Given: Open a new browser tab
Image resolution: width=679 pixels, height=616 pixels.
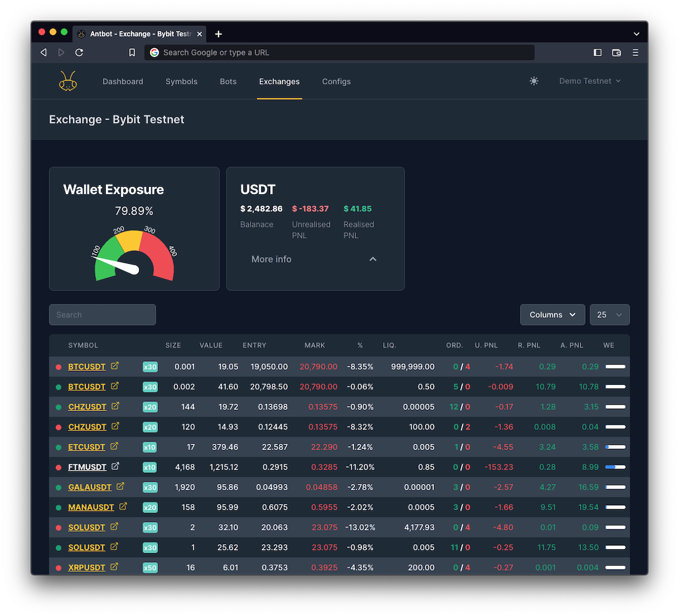Looking at the screenshot, I should (218, 34).
